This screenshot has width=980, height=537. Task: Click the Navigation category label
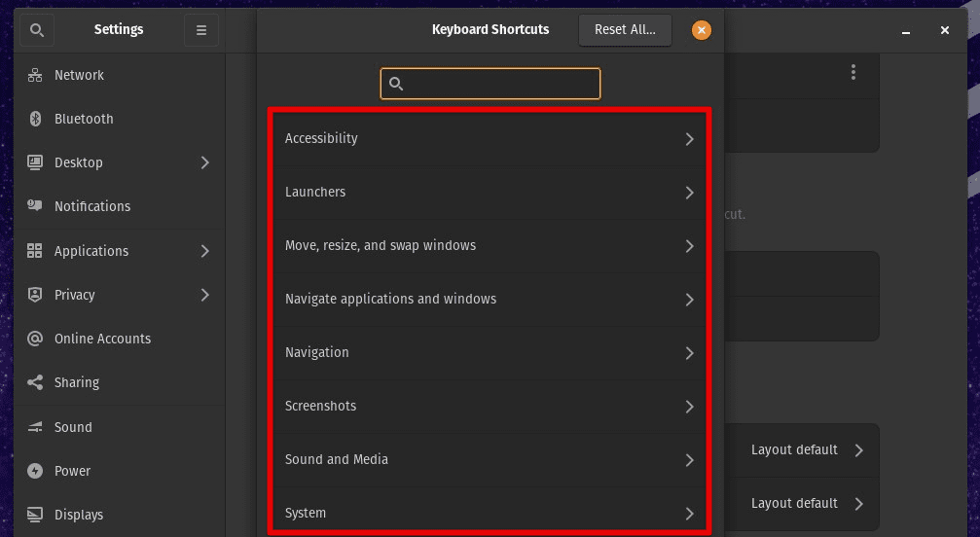coord(317,353)
